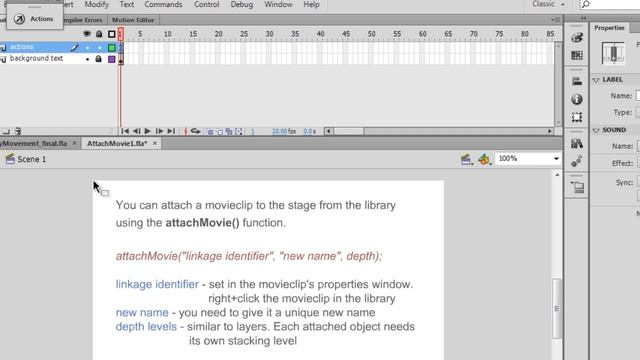
Task: Open the Control menu
Action: (207, 4)
